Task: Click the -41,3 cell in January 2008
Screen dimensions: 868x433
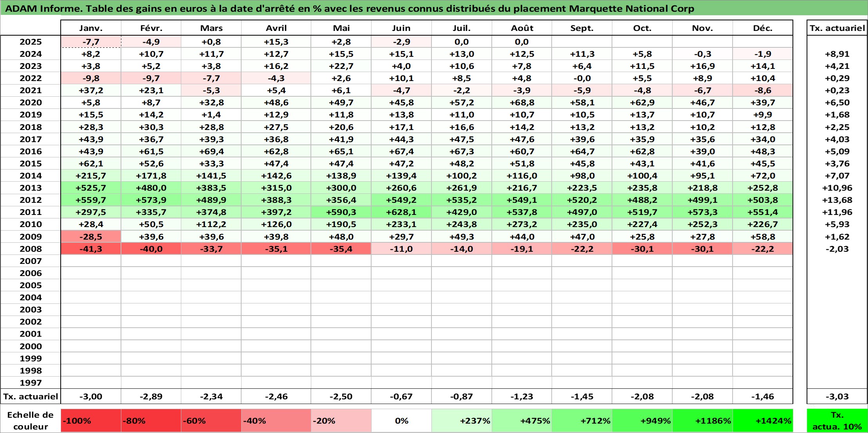Action: tap(91, 249)
